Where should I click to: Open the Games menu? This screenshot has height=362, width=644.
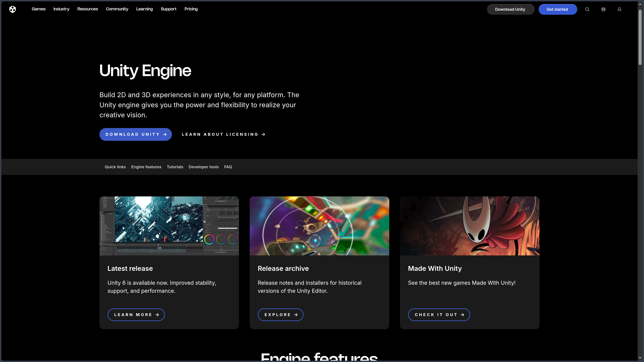[39, 9]
